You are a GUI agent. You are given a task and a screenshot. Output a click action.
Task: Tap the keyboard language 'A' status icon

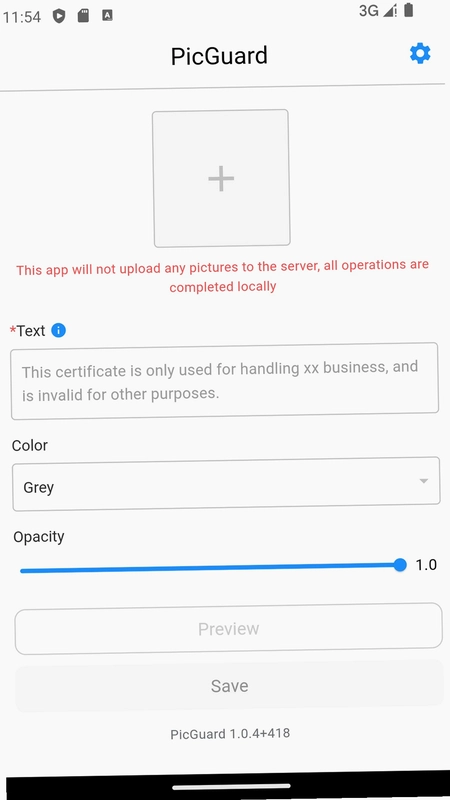(x=107, y=16)
